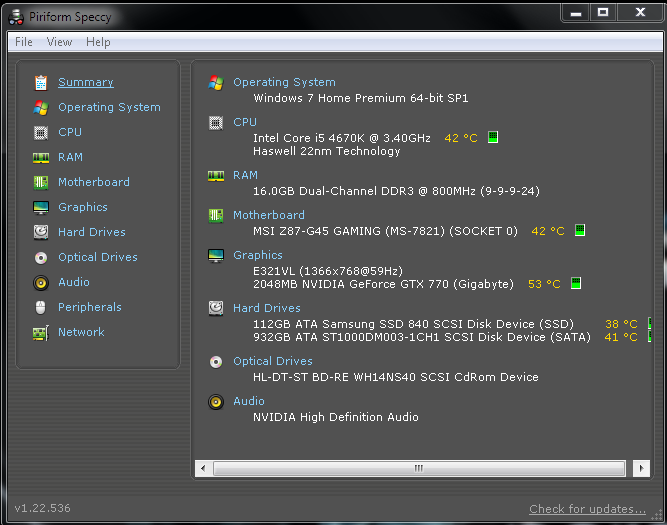
Task: Open the Help menu
Action: coord(98,42)
